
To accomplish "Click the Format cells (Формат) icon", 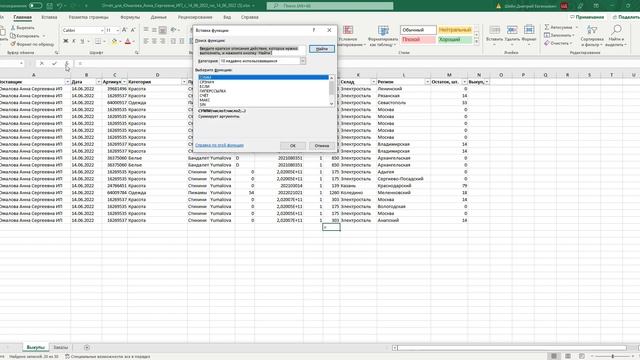I will coord(529,30).
